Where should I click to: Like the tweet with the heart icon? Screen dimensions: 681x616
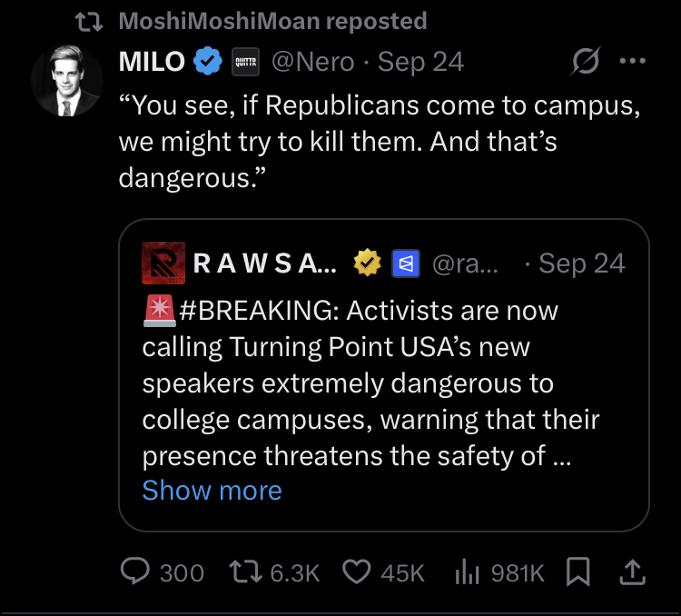[357, 571]
